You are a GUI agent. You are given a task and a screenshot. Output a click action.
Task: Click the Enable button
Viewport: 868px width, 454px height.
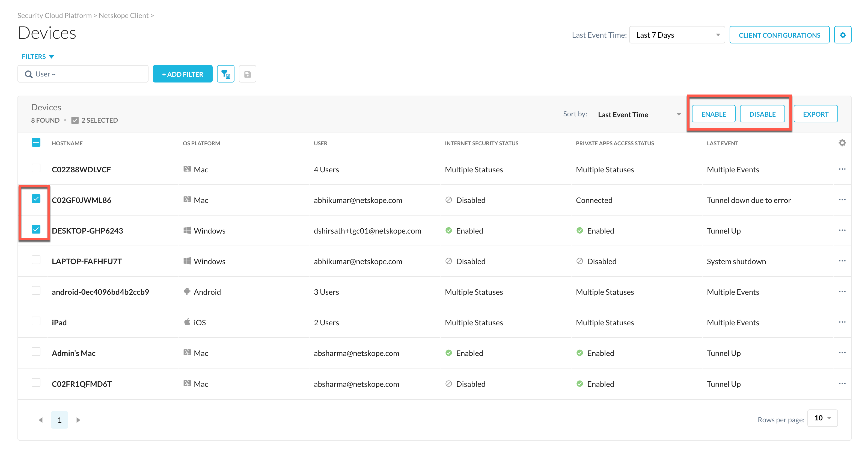point(713,114)
